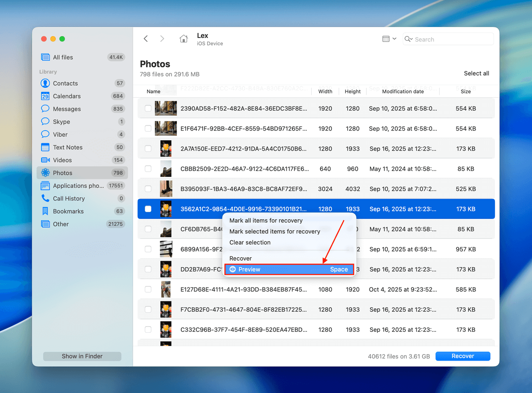The width and height of the screenshot is (532, 393).
Task: Click the Bookmarks icon in sidebar
Action: [45, 211]
